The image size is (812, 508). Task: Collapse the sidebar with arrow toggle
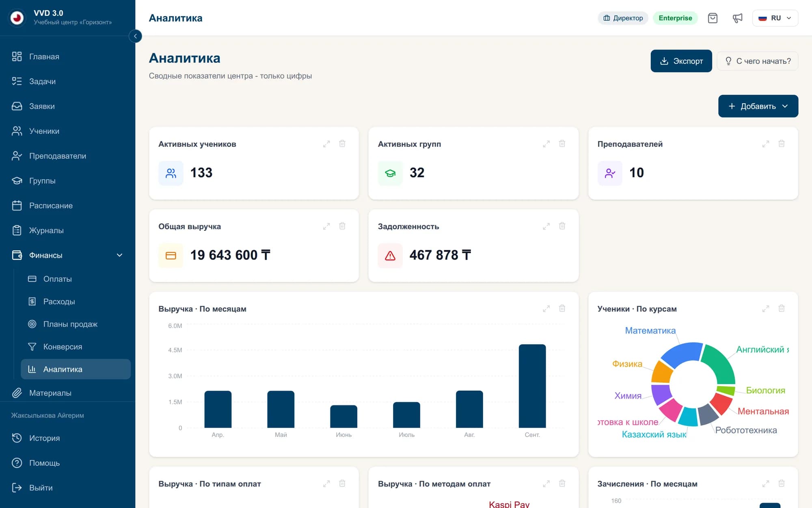[135, 36]
